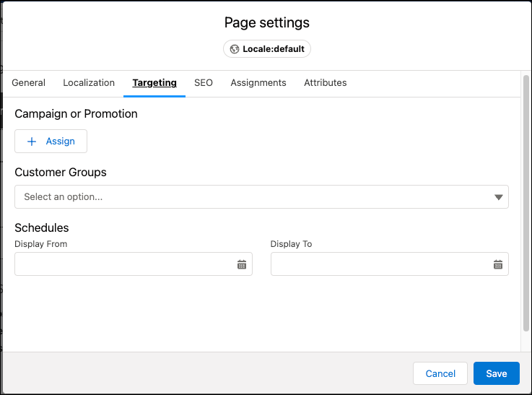Click the globe icon in Locale badge
Viewport: 532px width, 395px height.
[x=235, y=49]
